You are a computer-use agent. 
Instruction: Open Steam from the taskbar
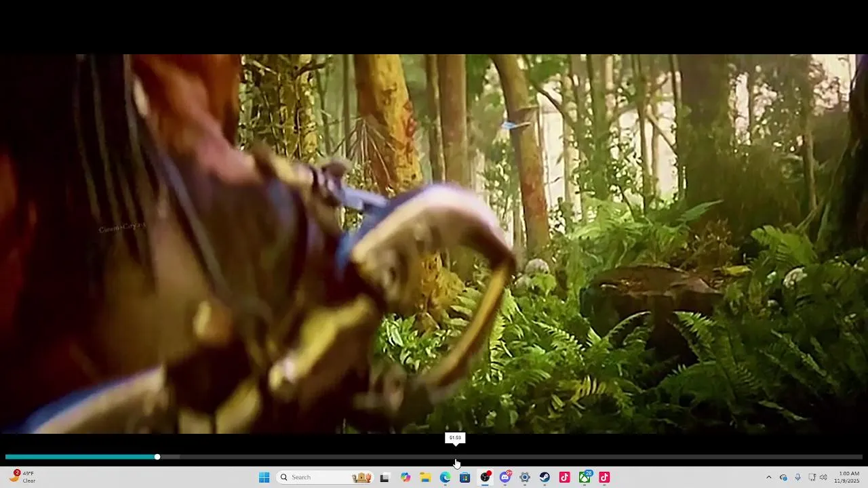(545, 477)
